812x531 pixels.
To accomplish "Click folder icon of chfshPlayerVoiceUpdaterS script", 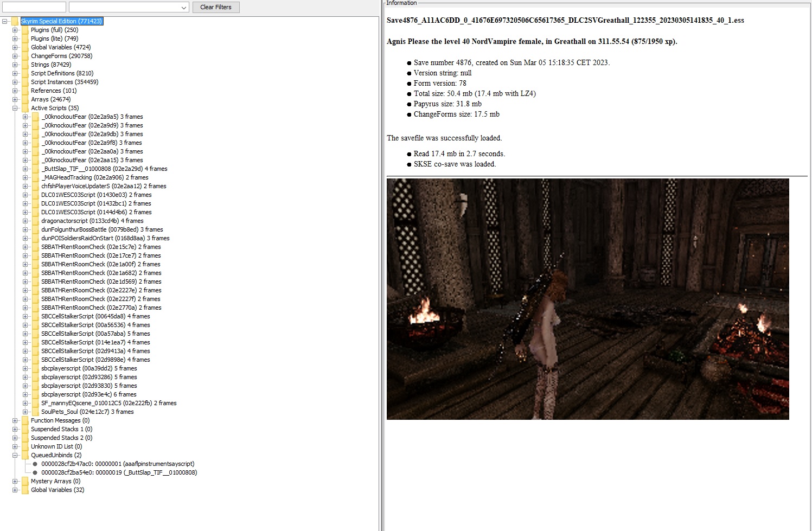I will (35, 186).
